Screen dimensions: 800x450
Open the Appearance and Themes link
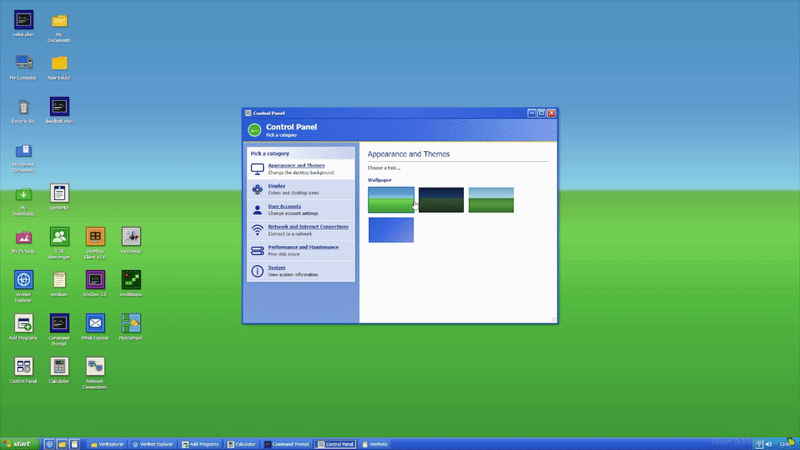[x=296, y=165]
